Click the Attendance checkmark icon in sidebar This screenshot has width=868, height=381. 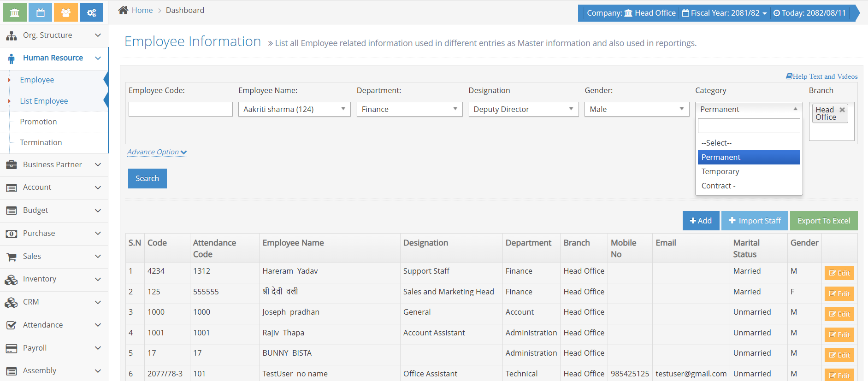point(12,325)
